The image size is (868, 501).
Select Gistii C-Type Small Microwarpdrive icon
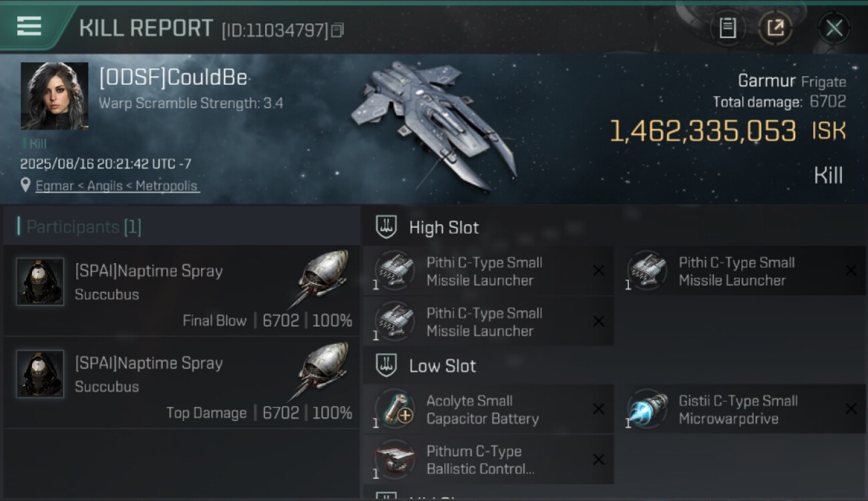[647, 409]
